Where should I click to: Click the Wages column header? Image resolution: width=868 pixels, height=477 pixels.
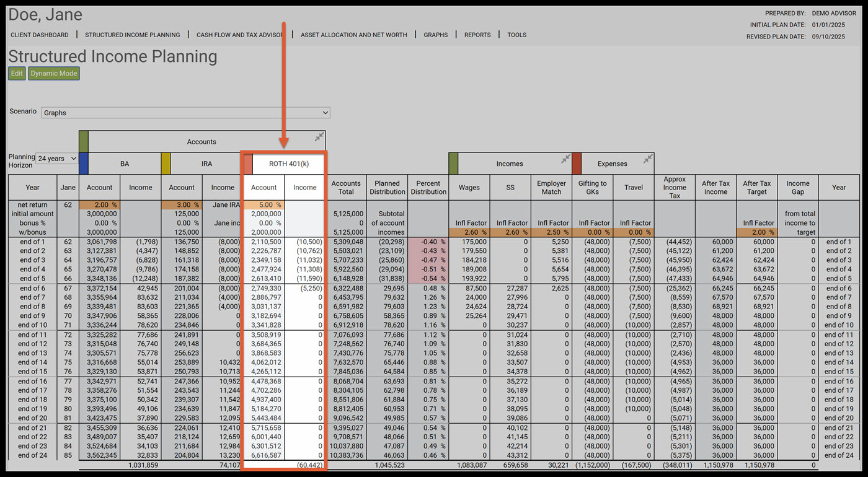click(469, 187)
